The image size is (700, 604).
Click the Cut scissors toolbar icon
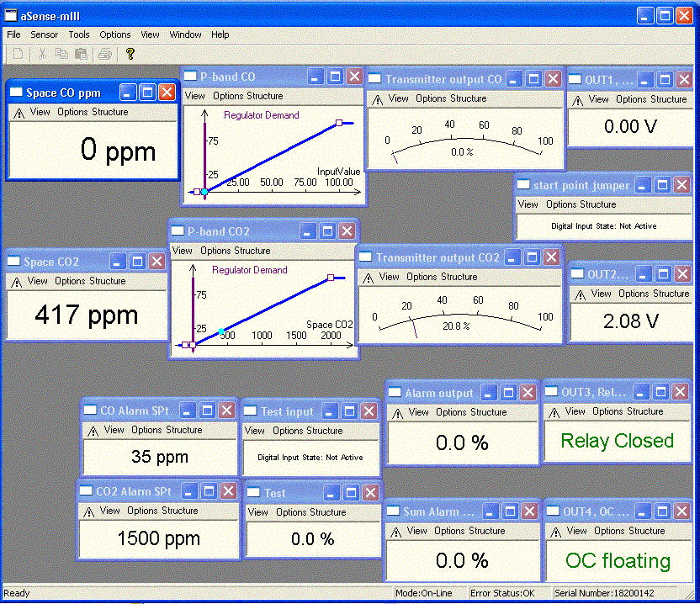(42, 54)
